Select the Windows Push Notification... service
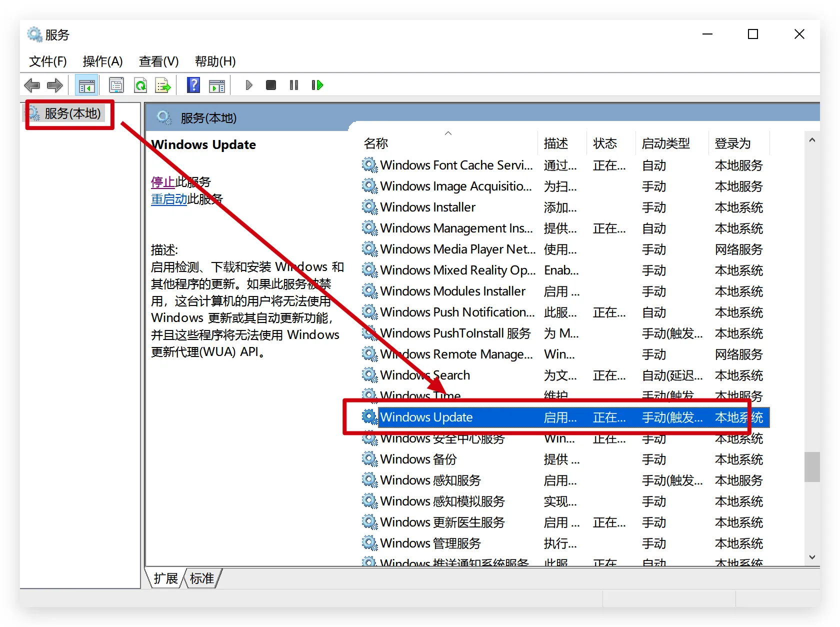This screenshot has height=627, width=840. point(457,312)
